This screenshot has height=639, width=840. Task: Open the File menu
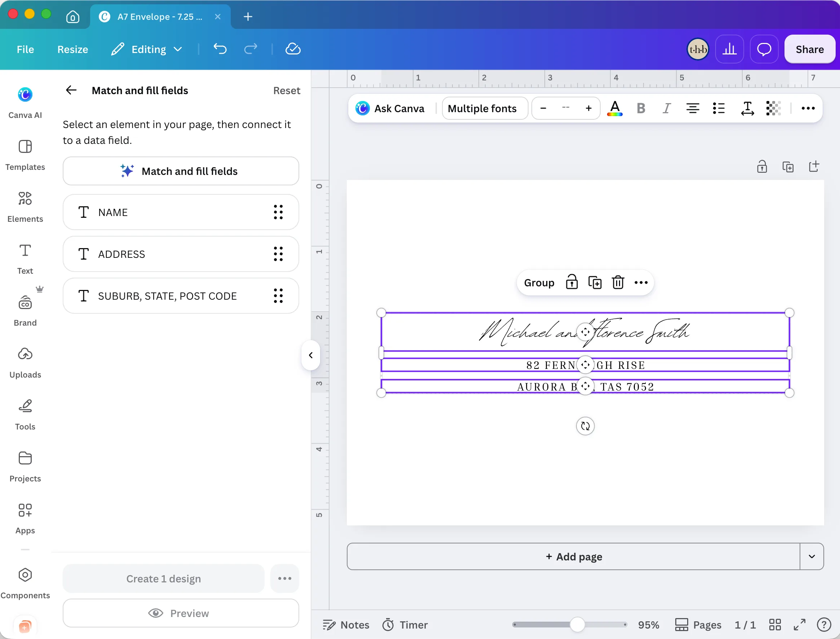click(x=26, y=49)
